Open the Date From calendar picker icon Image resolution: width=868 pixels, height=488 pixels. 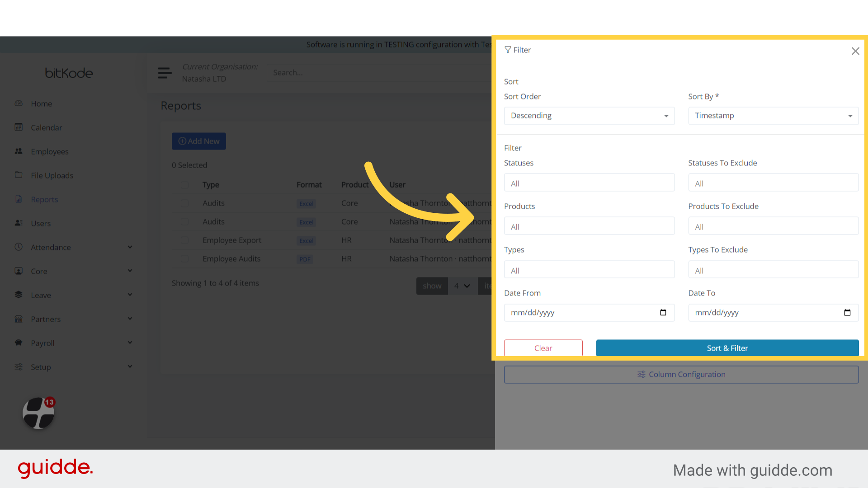(x=663, y=312)
